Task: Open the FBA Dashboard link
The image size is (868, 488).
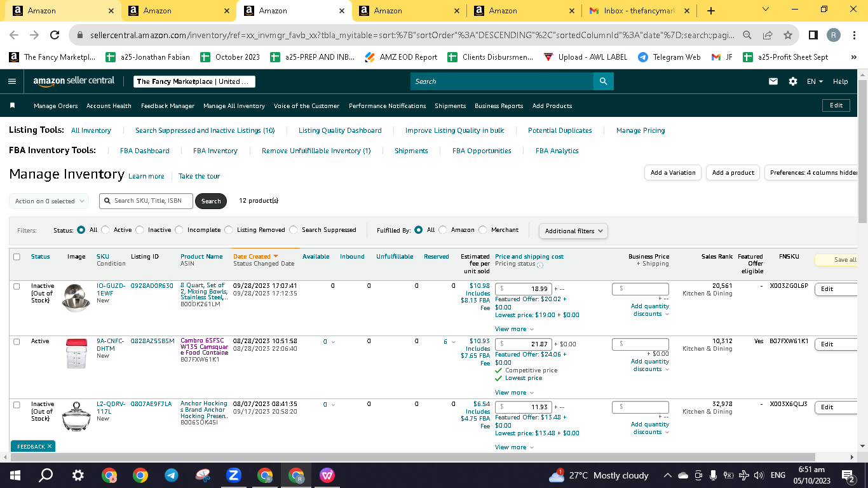Action: 145,151
